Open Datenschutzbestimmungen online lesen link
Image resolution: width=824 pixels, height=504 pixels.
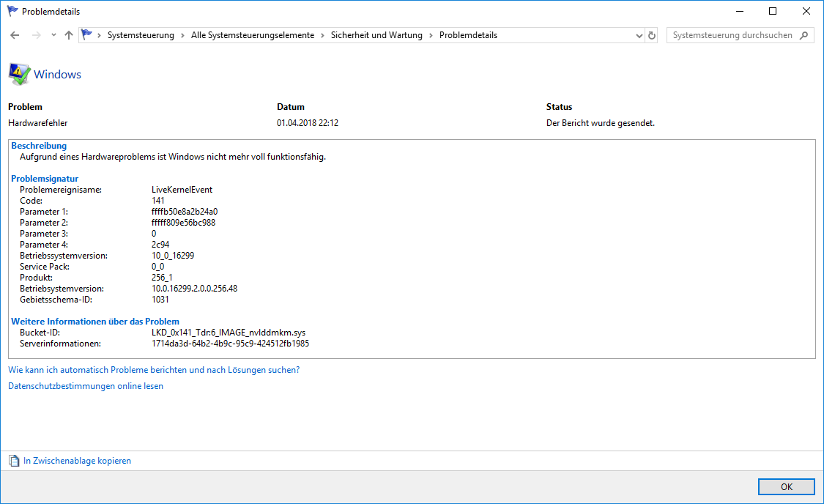click(x=86, y=386)
